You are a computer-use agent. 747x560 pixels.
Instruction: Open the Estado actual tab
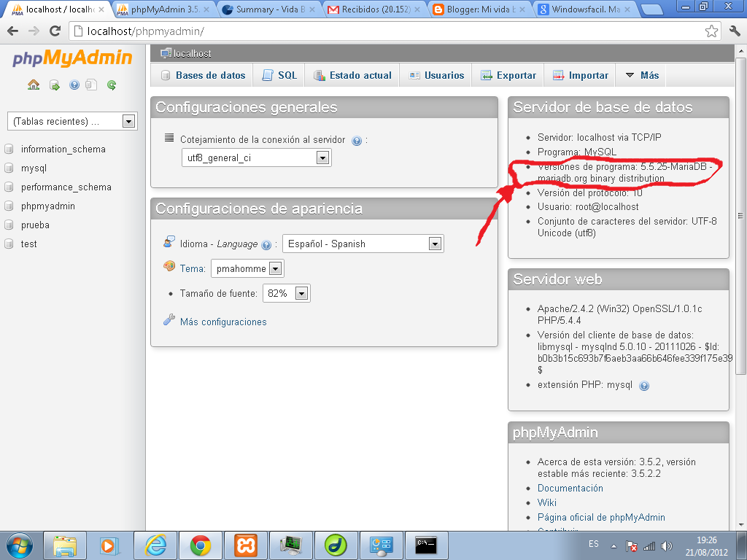coord(352,75)
